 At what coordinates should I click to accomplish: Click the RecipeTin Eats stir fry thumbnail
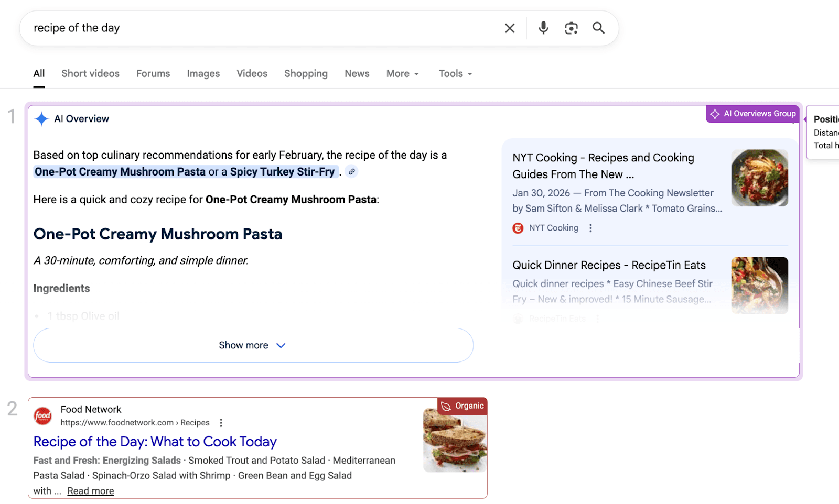click(x=760, y=286)
